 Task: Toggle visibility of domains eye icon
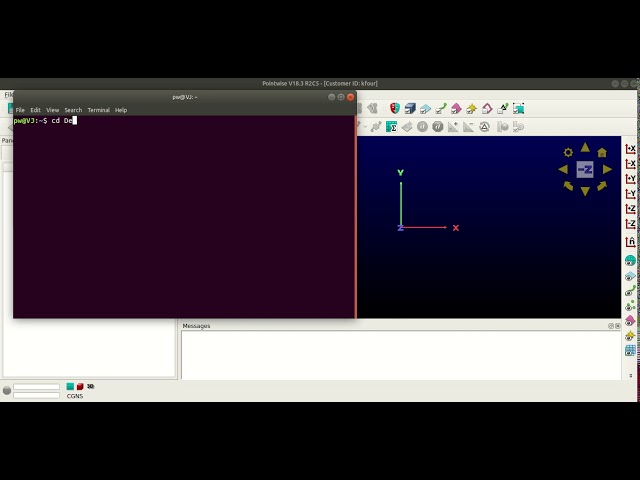(x=630, y=276)
